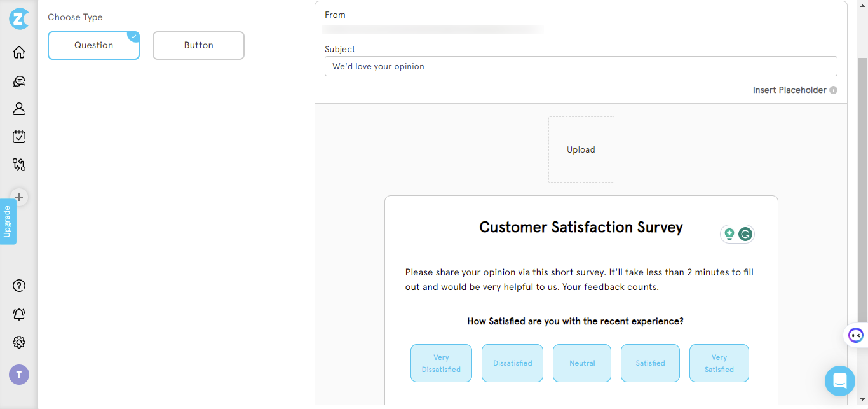868x409 pixels.
Task: Click Insert Placeholder
Action: click(790, 90)
